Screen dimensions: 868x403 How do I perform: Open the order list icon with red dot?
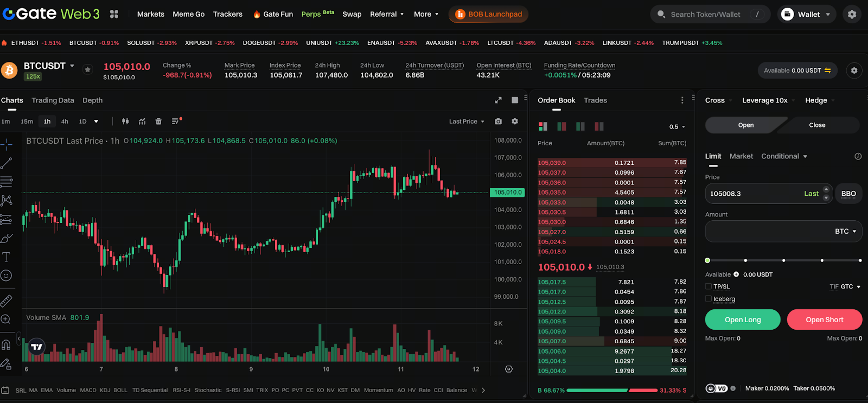[x=176, y=121]
